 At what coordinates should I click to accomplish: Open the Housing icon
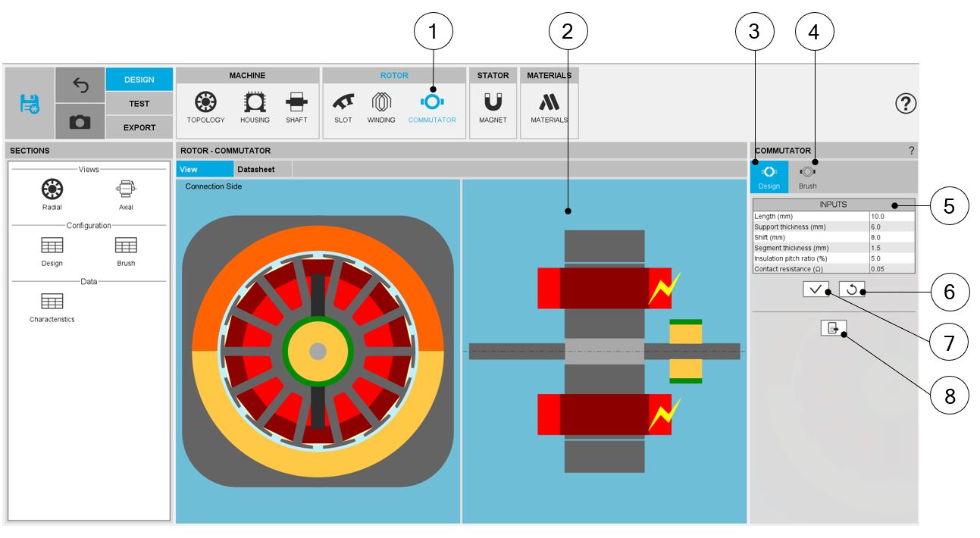click(x=255, y=107)
